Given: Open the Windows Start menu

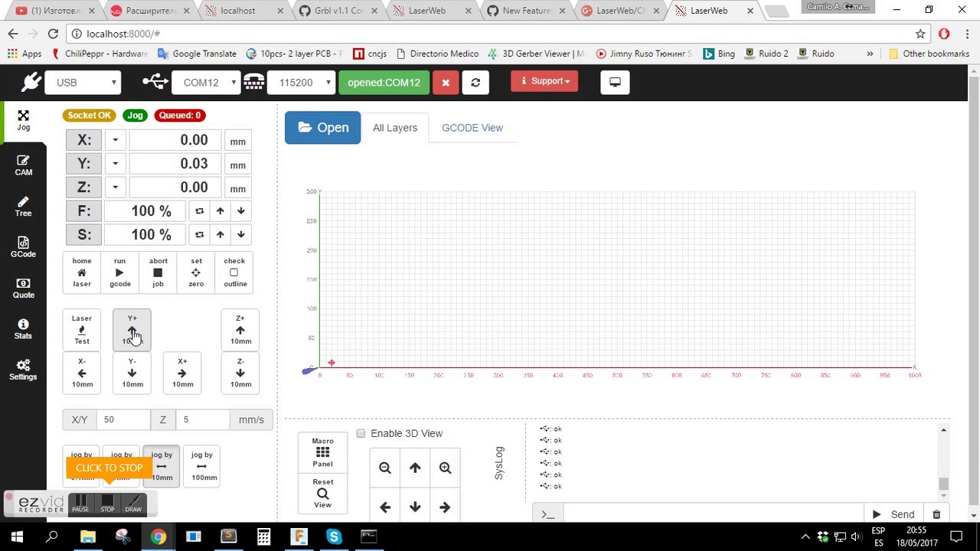Looking at the screenshot, I should pos(17,536).
